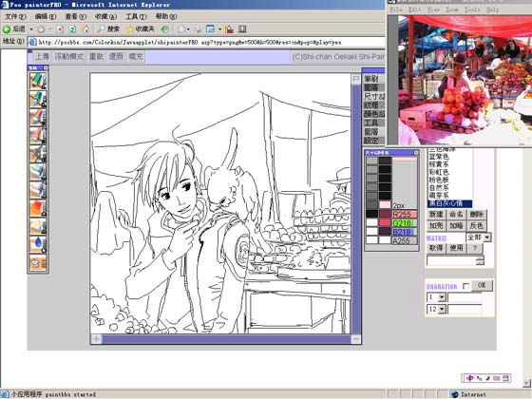This screenshot has width=532, height=399.
Task: Click the canvas top-right corner icon
Action: 356,79
